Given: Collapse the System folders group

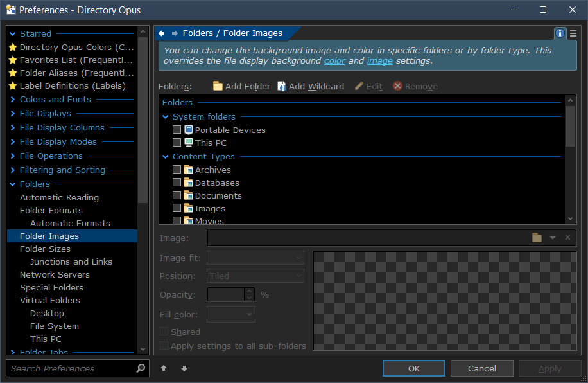Looking at the screenshot, I should 166,117.
